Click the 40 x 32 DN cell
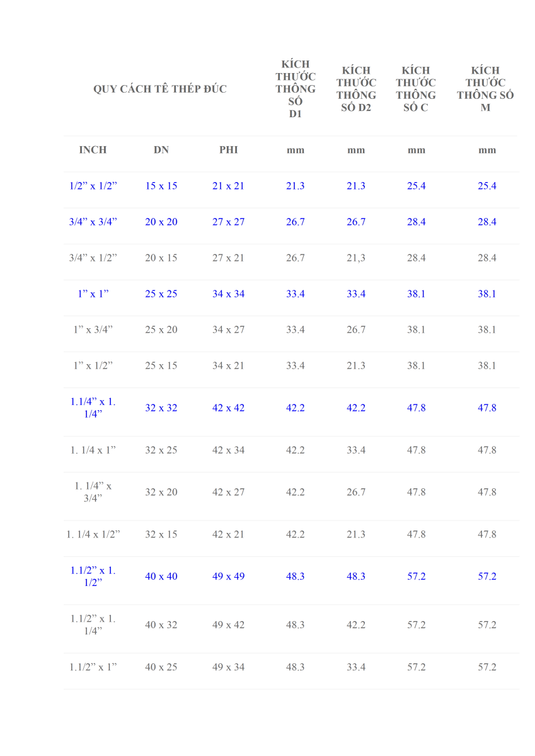Image resolution: width=535 pixels, height=756 pixels. tap(161, 624)
